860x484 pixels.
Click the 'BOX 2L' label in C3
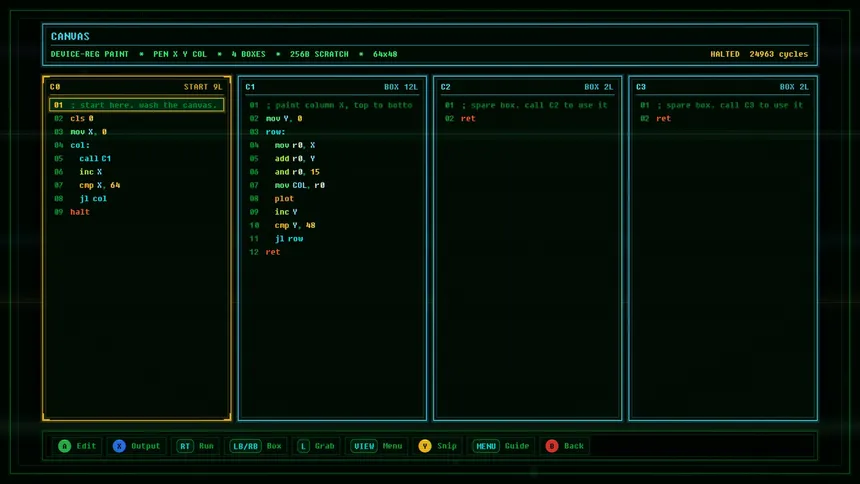coord(794,87)
